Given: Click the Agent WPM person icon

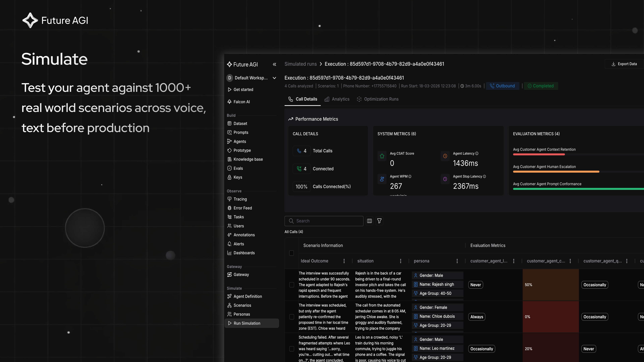Looking at the screenshot, I should [x=382, y=179].
